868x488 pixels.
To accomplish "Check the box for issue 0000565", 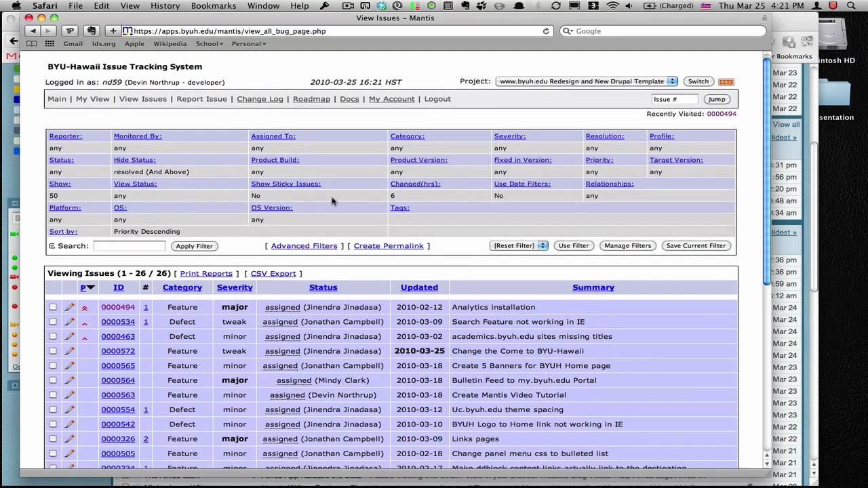I will click(53, 366).
